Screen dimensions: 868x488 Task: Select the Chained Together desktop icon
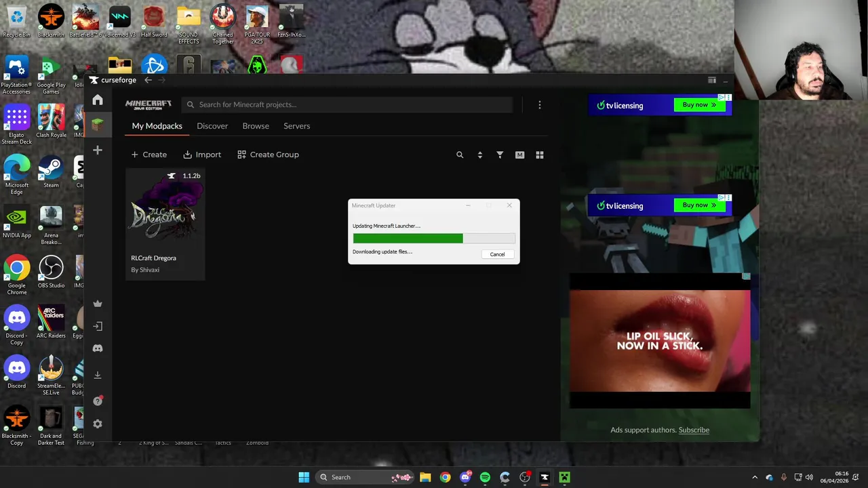click(x=222, y=25)
